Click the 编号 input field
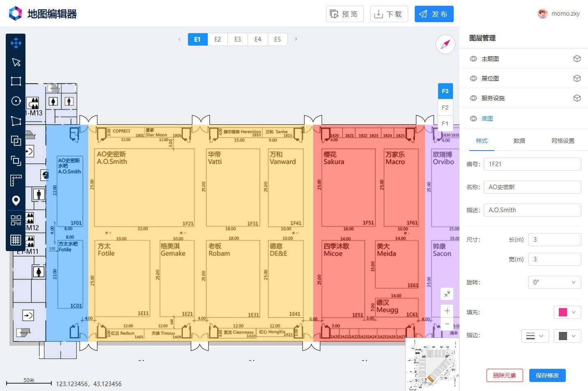The height and width of the screenshot is (391, 588). (x=532, y=164)
